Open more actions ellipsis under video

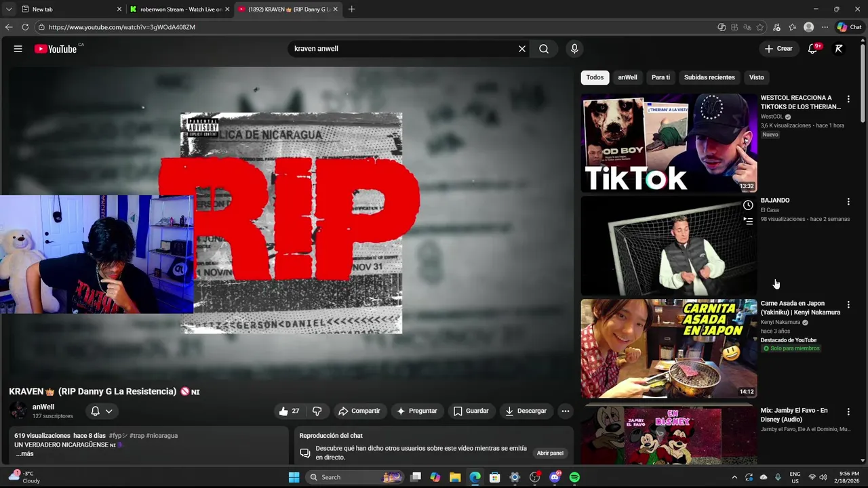pyautogui.click(x=565, y=411)
